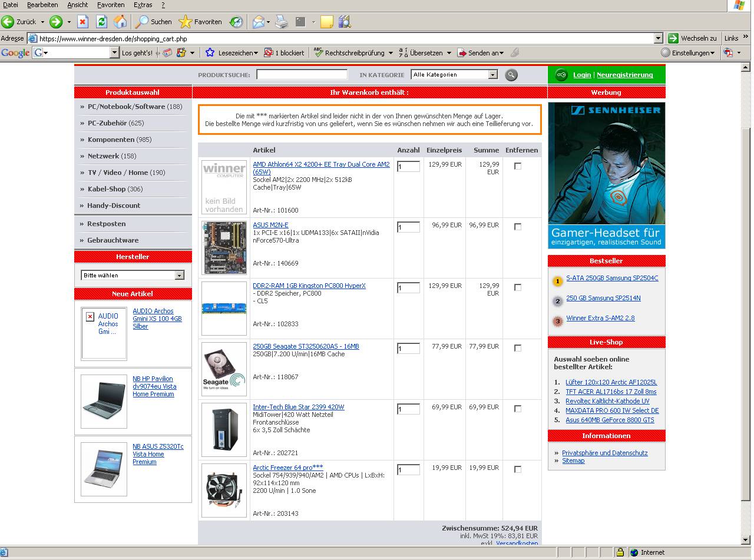Check Entfernen for Arctic Freezer 64 pro
Image resolution: width=754 pixels, height=560 pixels.
[x=518, y=469]
